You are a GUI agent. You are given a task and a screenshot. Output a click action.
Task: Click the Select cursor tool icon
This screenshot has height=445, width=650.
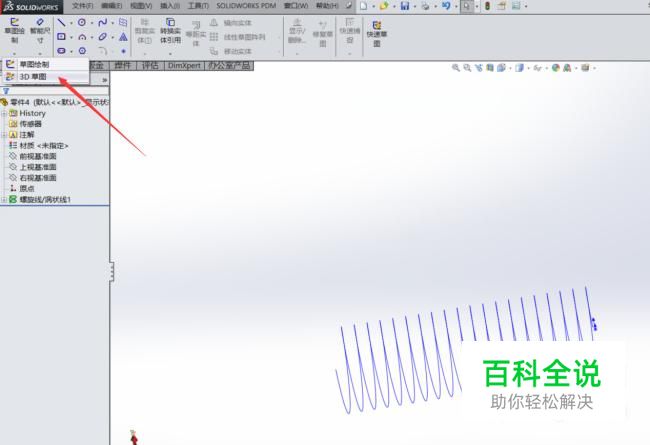[x=467, y=6]
